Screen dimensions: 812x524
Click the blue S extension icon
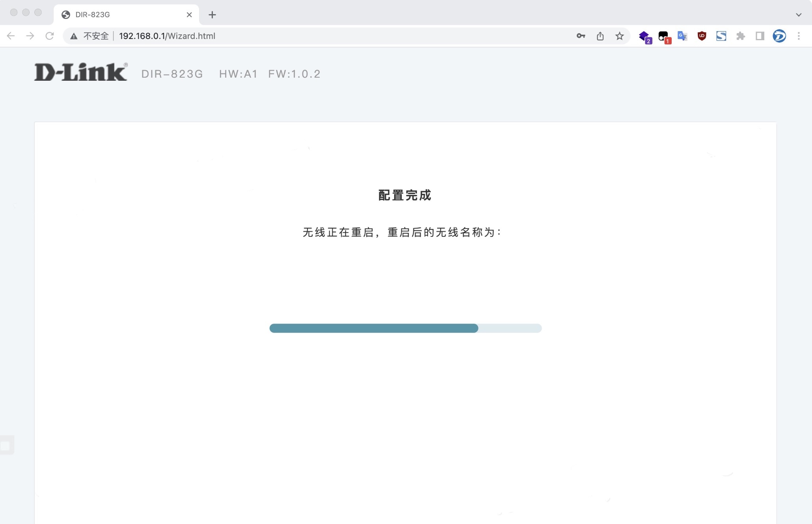(x=721, y=36)
